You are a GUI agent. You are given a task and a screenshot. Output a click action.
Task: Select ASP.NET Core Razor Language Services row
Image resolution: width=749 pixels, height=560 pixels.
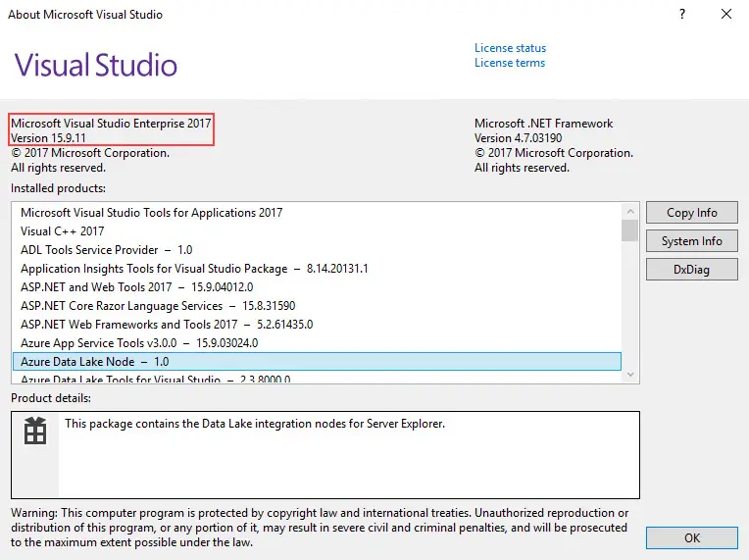(x=318, y=306)
